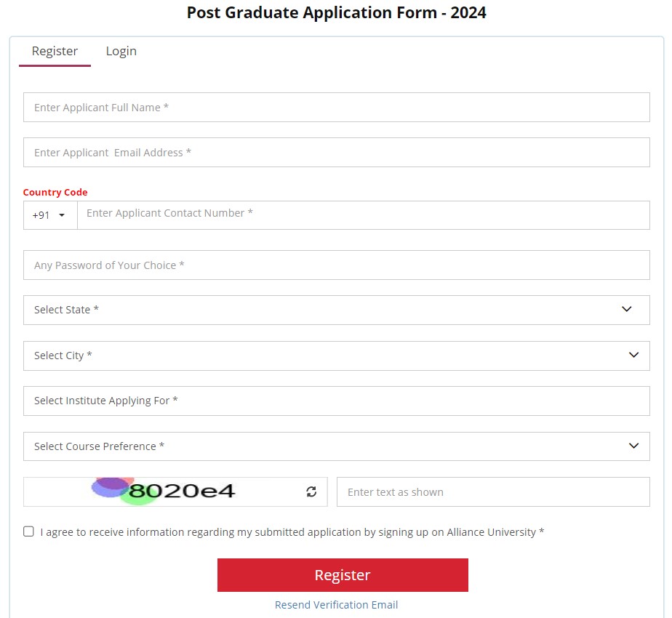
Task: Open the +91 country code dropdown
Action: coord(49,215)
